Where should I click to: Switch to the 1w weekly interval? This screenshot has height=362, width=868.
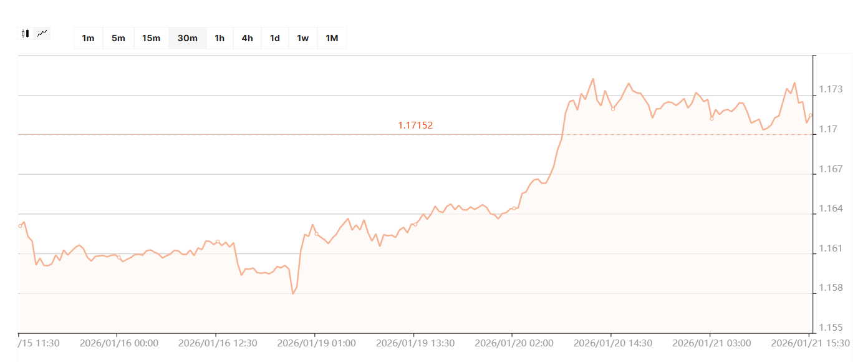302,38
